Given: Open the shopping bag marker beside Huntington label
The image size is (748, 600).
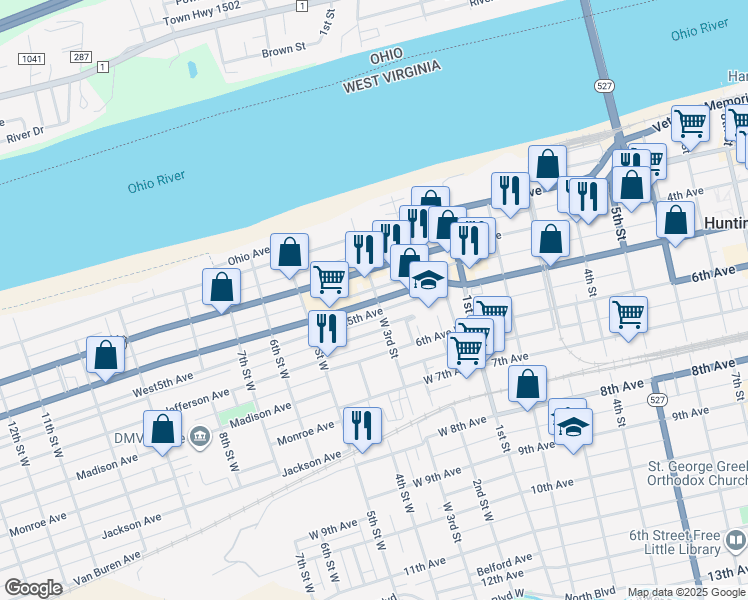Looking at the screenshot, I should [676, 220].
